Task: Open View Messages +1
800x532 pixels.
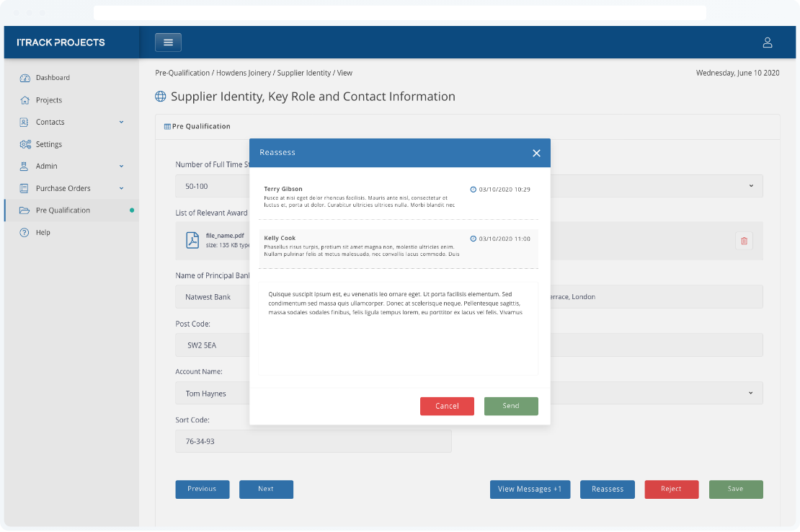Action: pos(530,489)
